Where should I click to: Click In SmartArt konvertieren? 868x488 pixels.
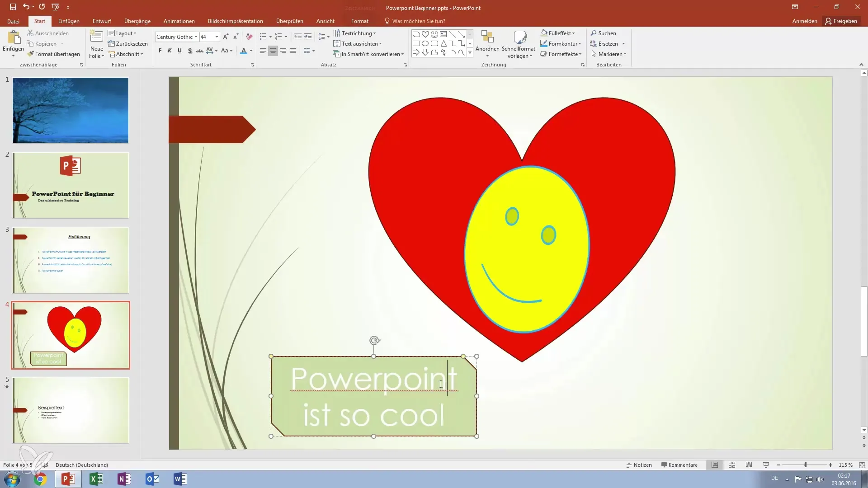pos(368,54)
